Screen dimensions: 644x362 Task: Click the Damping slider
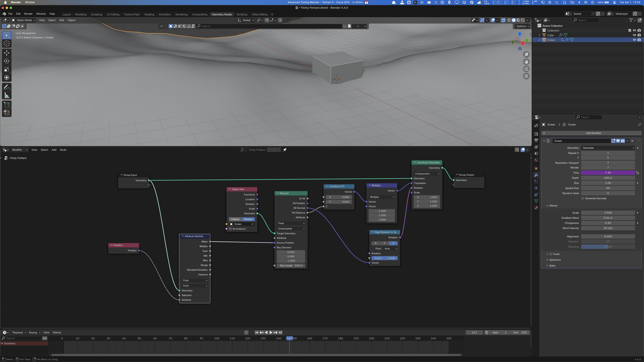(608, 247)
